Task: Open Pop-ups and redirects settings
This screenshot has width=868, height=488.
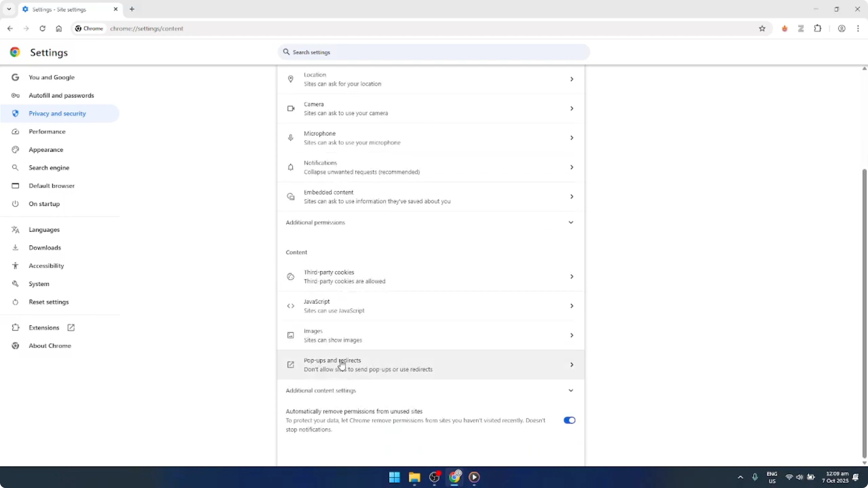Action: [430, 364]
